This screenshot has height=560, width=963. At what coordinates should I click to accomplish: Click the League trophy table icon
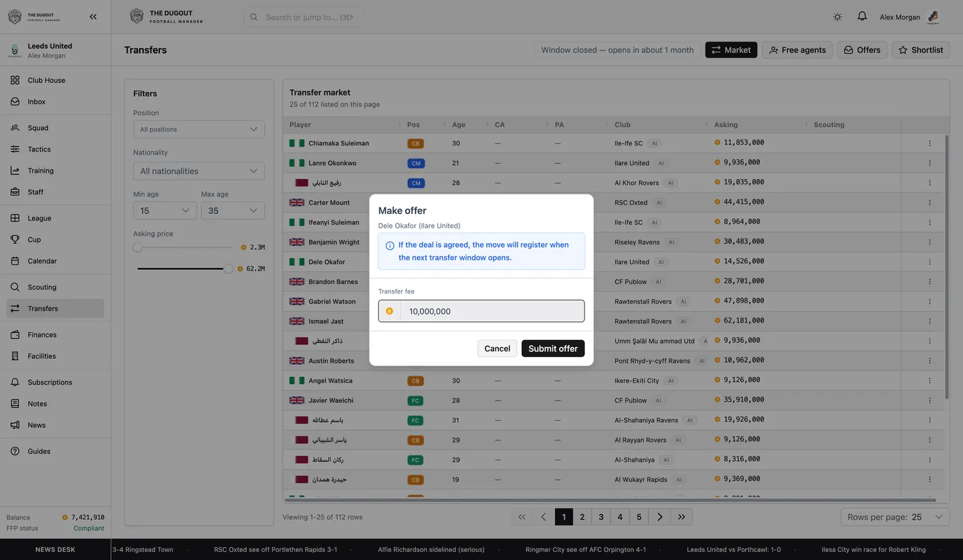point(15,218)
